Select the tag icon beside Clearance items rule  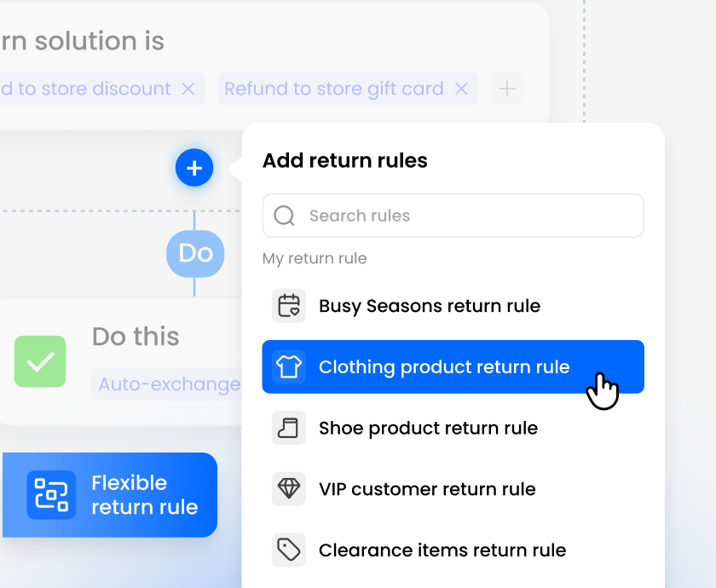pyautogui.click(x=289, y=550)
